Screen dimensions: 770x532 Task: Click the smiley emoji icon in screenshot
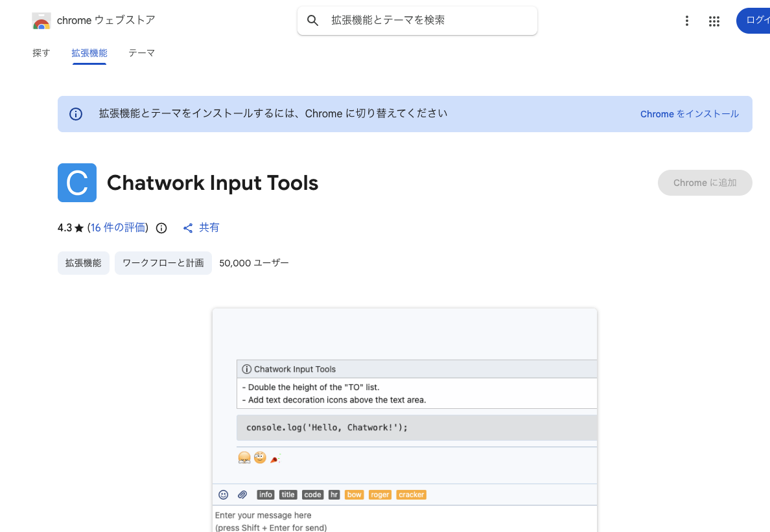click(x=224, y=494)
